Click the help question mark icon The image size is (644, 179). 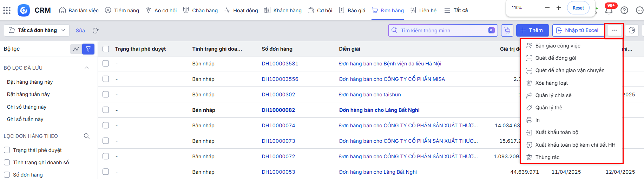[x=624, y=10]
